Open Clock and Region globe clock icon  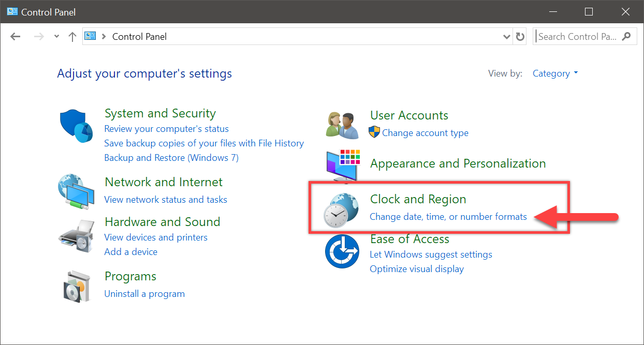click(x=341, y=210)
